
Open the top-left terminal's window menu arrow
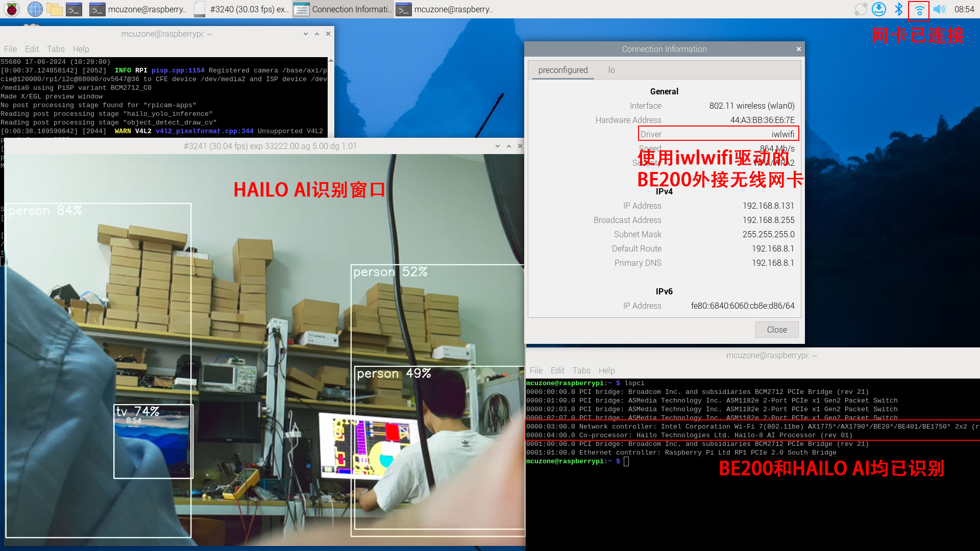[x=306, y=34]
